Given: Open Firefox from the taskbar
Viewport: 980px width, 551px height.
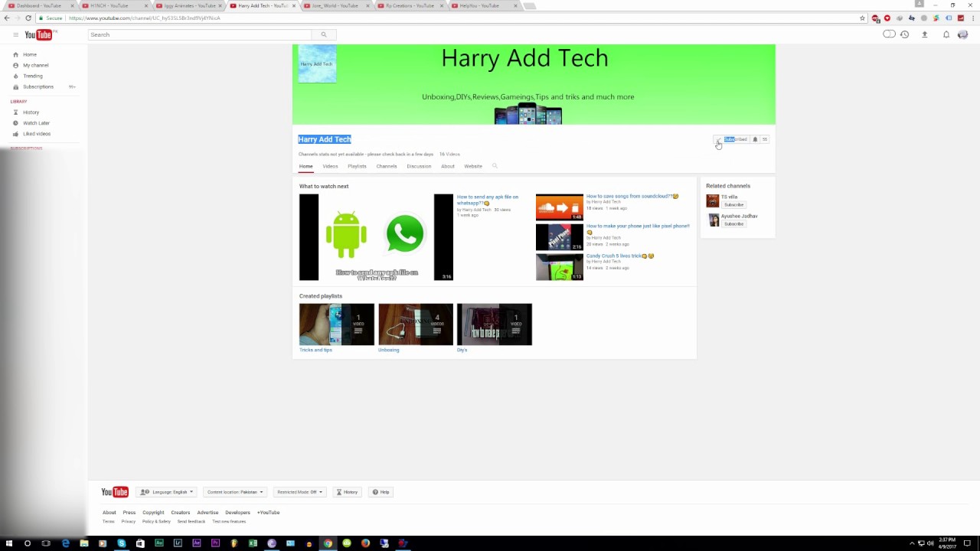Looking at the screenshot, I should 365,543.
